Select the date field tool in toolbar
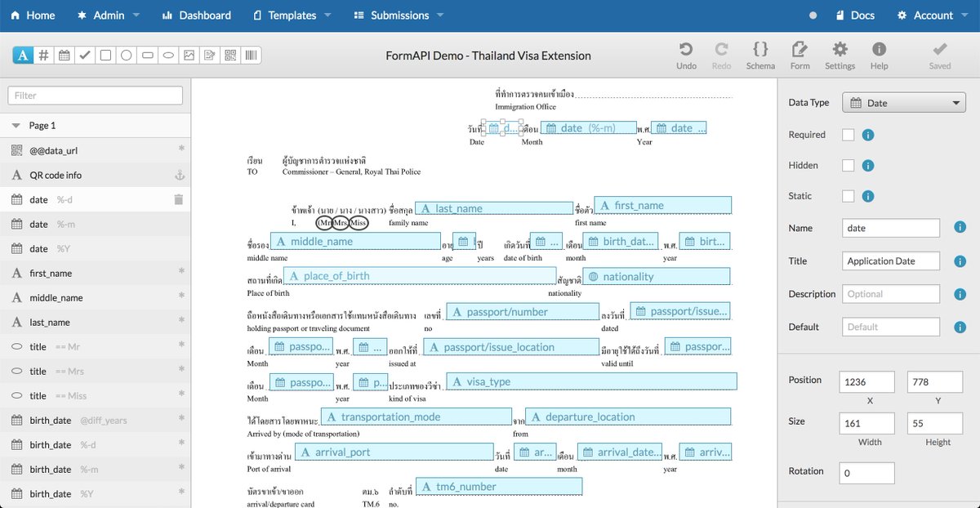This screenshot has width=980, height=508. pos(65,56)
